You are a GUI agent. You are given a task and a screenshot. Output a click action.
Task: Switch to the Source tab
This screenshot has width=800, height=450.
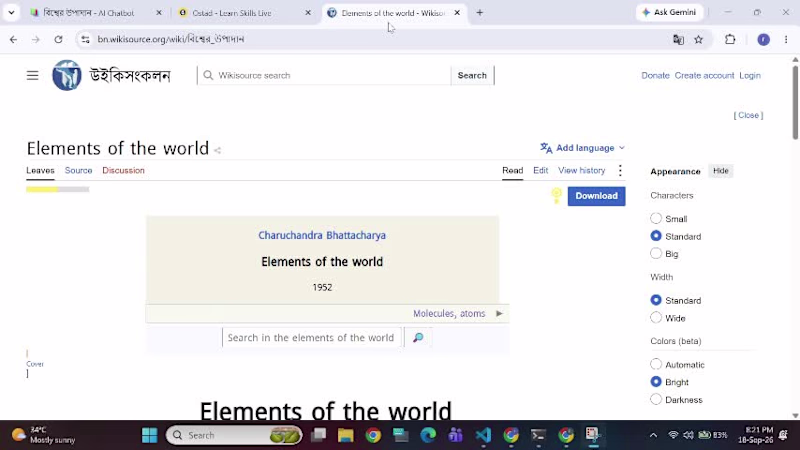[x=79, y=170]
